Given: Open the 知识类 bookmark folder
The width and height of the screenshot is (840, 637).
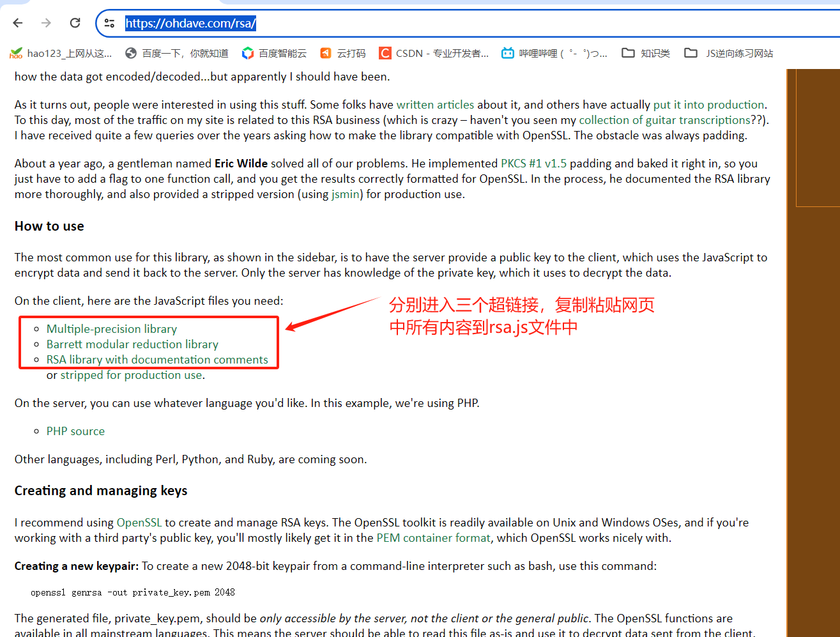Looking at the screenshot, I should [x=646, y=53].
